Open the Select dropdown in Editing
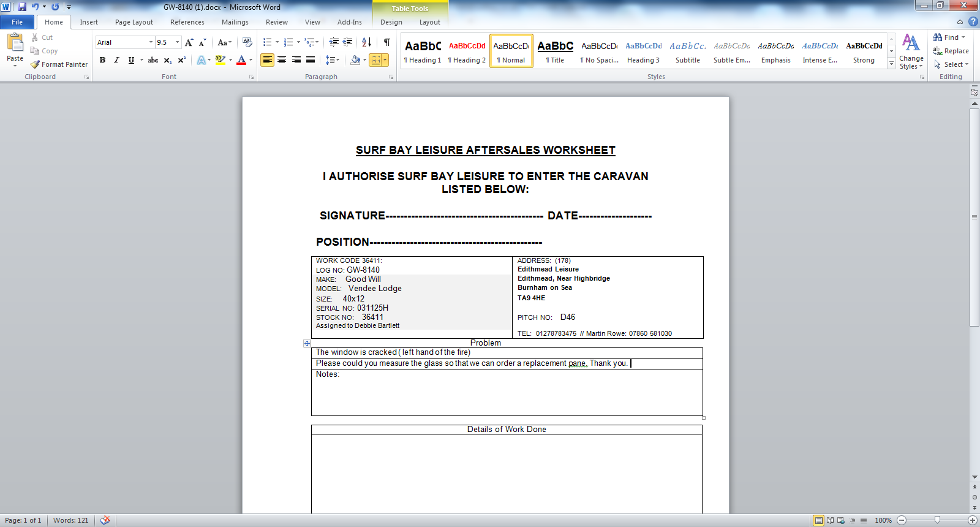Image resolution: width=980 pixels, height=527 pixels. pos(951,64)
